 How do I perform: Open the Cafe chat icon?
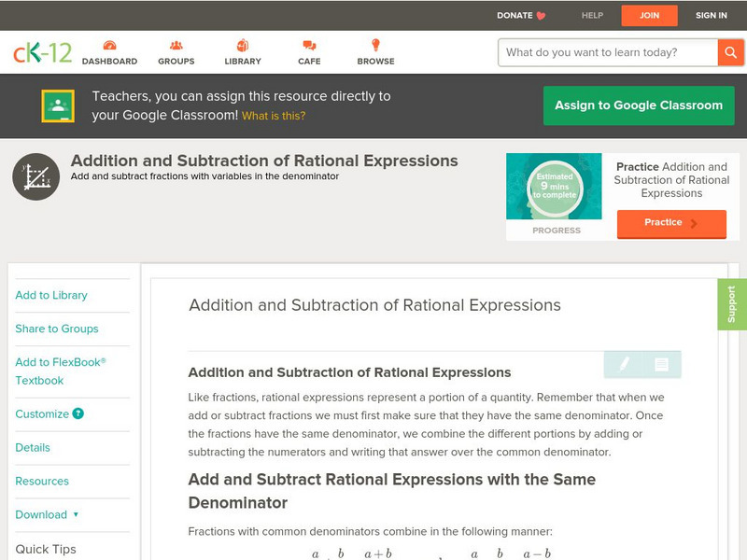[309, 46]
